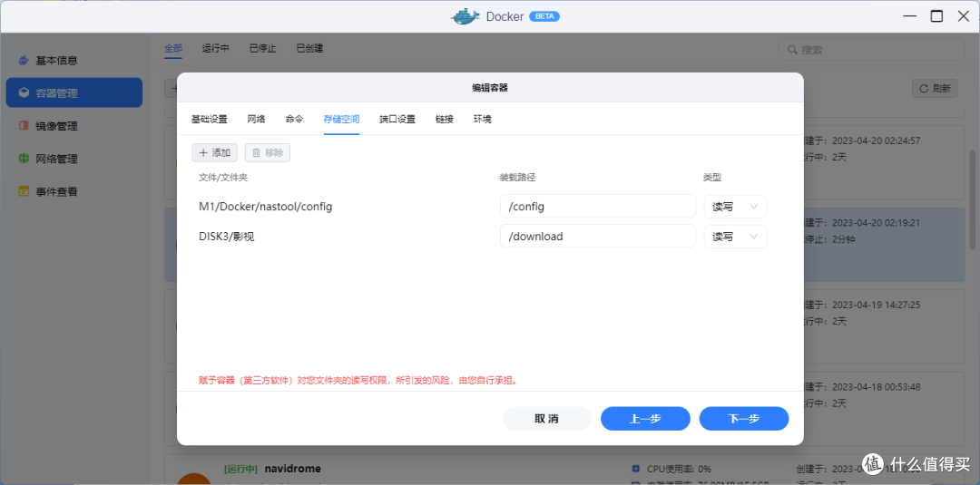Focus the 搜索 search box

[871, 49]
